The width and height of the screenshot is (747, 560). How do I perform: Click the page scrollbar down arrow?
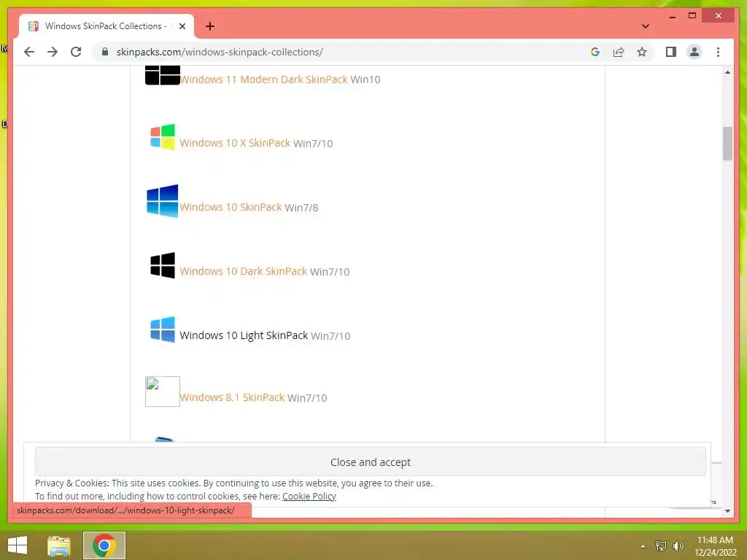coord(727,511)
